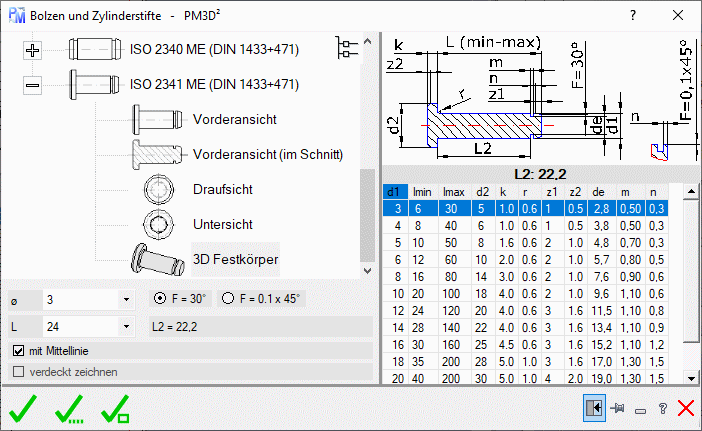The height and width of the screenshot is (431, 702).
Task: Toggle the side panel icon with arrow
Action: 593,408
